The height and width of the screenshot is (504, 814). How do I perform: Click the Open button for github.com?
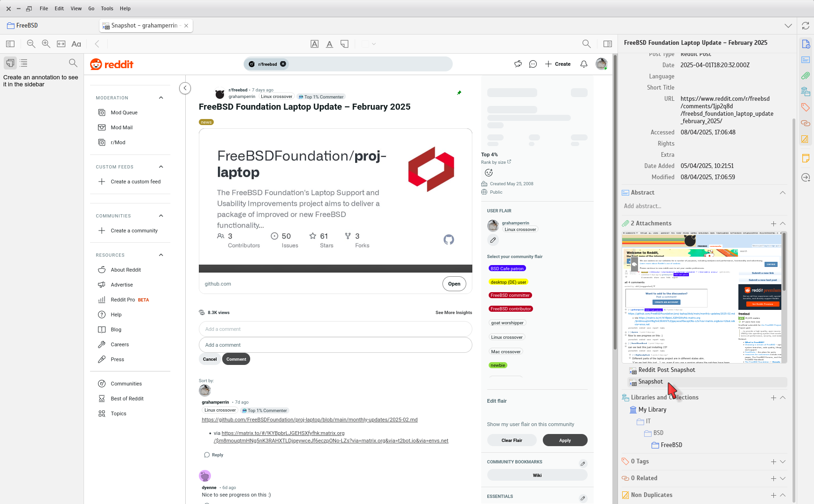(x=454, y=284)
